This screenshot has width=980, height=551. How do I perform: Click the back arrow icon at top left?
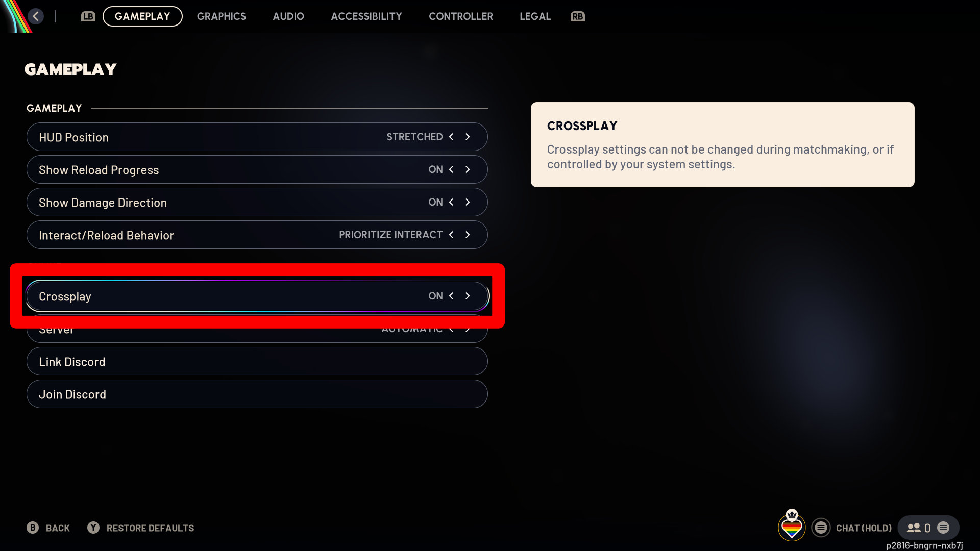(36, 16)
